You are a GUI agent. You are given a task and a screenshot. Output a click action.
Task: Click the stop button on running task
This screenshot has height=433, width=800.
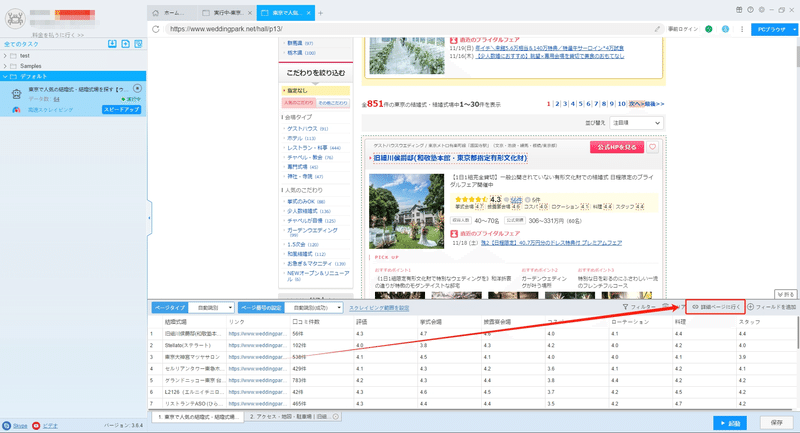click(x=137, y=89)
